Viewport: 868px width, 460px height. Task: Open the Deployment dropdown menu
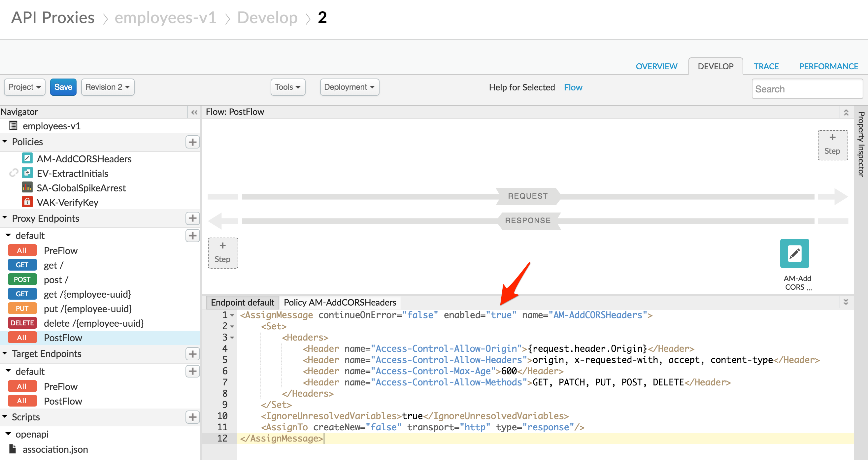(x=350, y=87)
